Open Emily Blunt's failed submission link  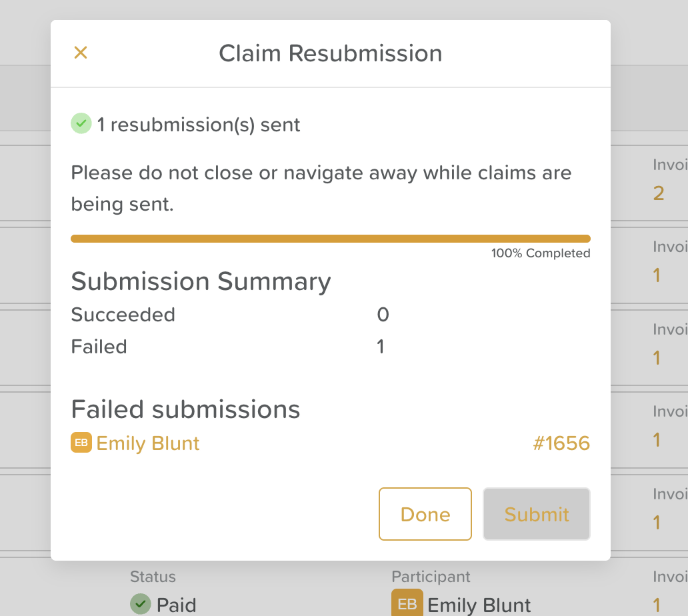coord(148,443)
